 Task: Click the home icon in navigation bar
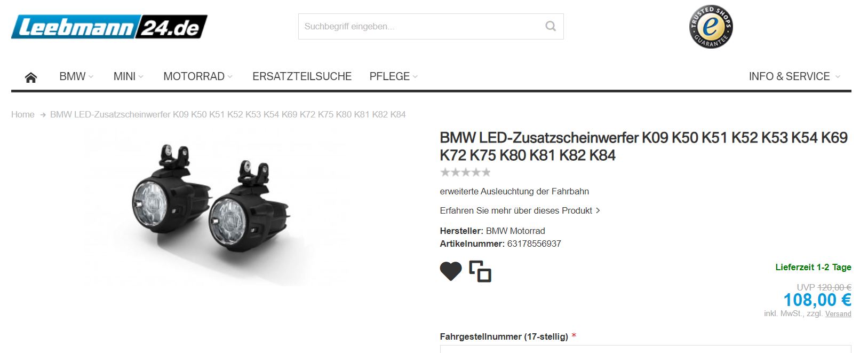31,77
